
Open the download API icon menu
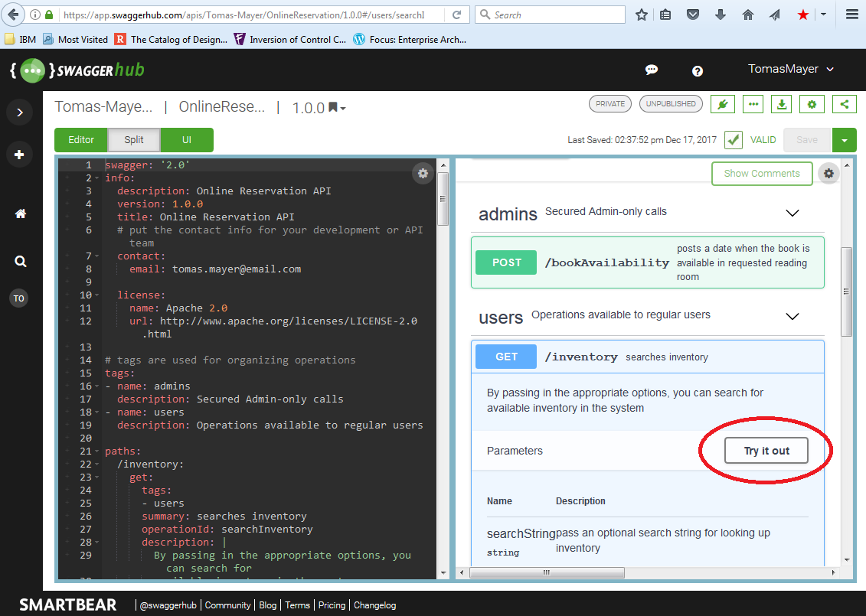pyautogui.click(x=781, y=104)
